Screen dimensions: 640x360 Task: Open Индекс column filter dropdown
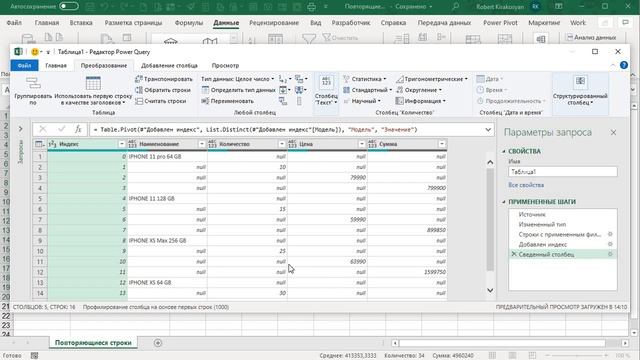[122, 144]
